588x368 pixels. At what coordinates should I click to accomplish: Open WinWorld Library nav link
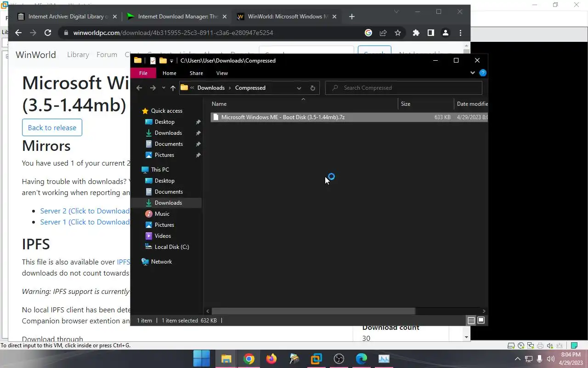[78, 55]
